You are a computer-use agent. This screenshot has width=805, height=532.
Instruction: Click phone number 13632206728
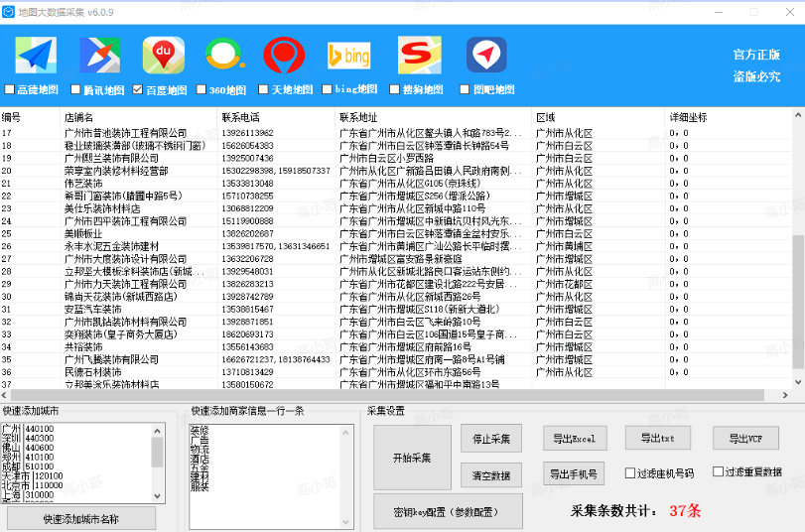tap(247, 259)
